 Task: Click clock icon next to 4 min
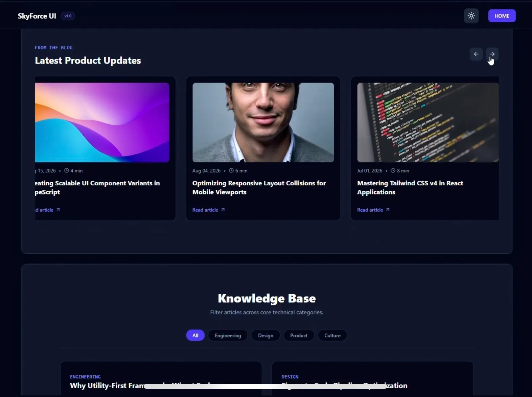coord(67,170)
